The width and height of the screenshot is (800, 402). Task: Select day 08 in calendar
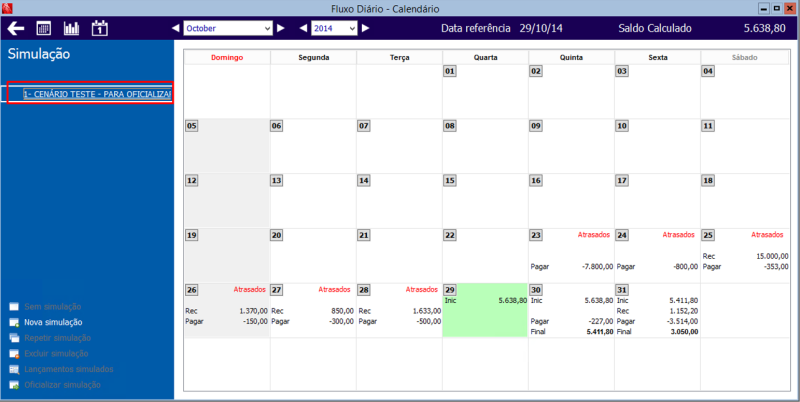[449, 126]
